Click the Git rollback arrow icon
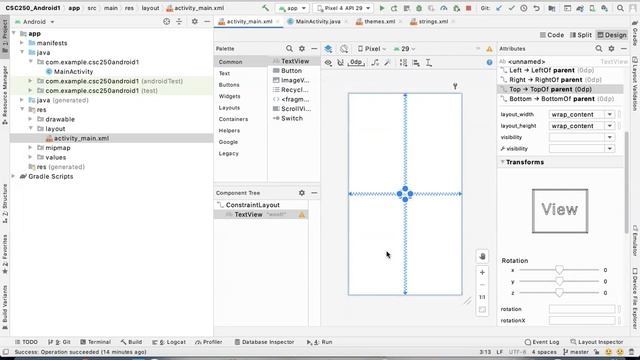 click(536, 8)
